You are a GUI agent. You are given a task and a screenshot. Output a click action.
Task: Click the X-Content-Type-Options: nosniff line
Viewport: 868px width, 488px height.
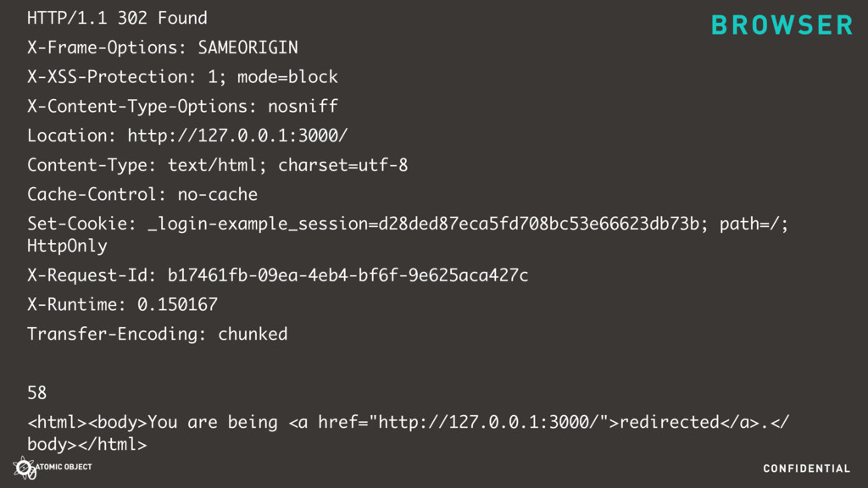(x=183, y=106)
